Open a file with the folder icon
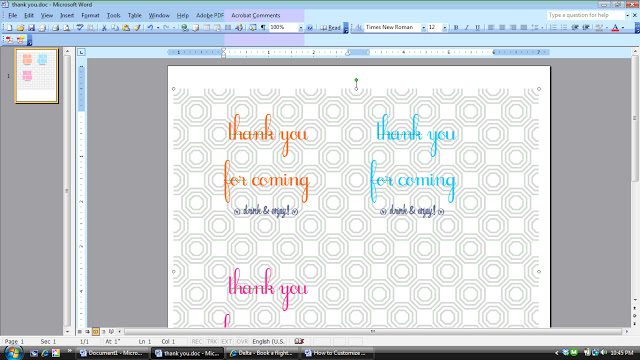 (x=20, y=28)
